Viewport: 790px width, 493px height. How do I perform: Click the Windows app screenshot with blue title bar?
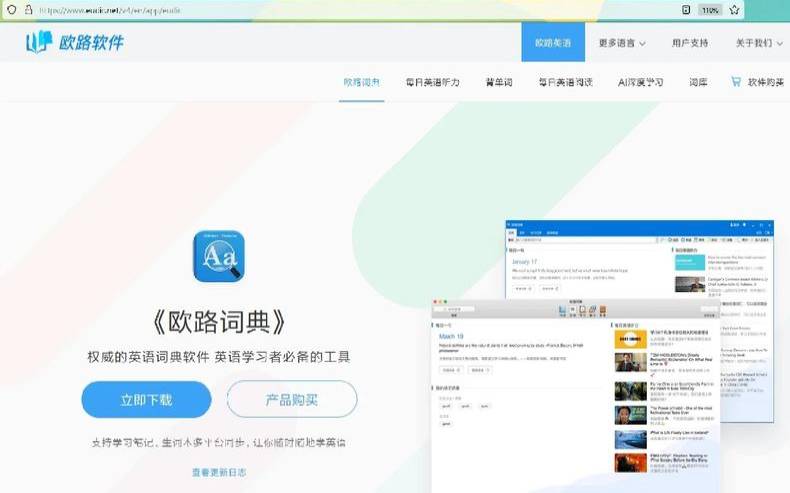[x=639, y=262]
